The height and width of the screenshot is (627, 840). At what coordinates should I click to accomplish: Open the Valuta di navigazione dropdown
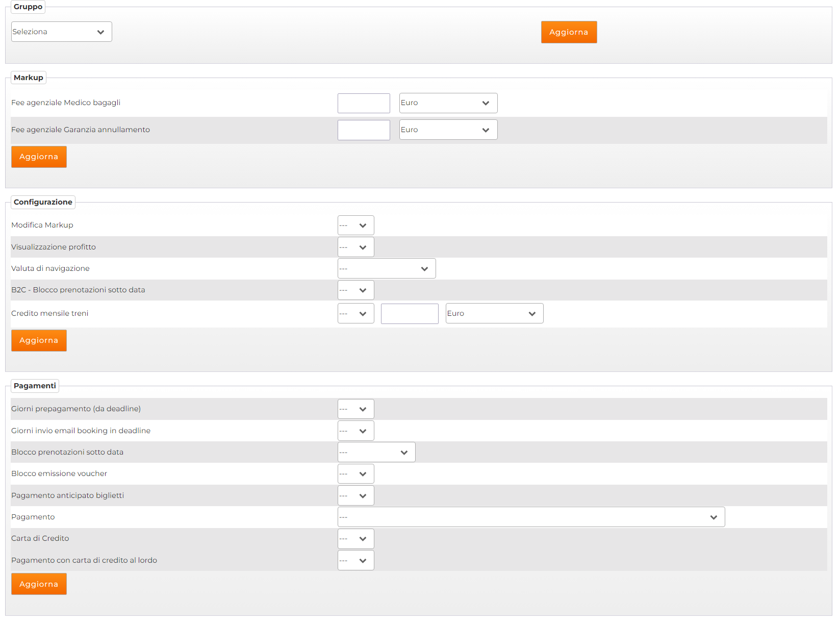point(387,268)
